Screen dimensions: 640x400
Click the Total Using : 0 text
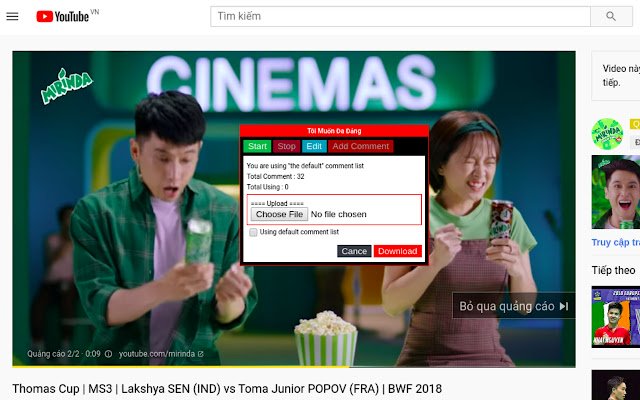coord(267,187)
